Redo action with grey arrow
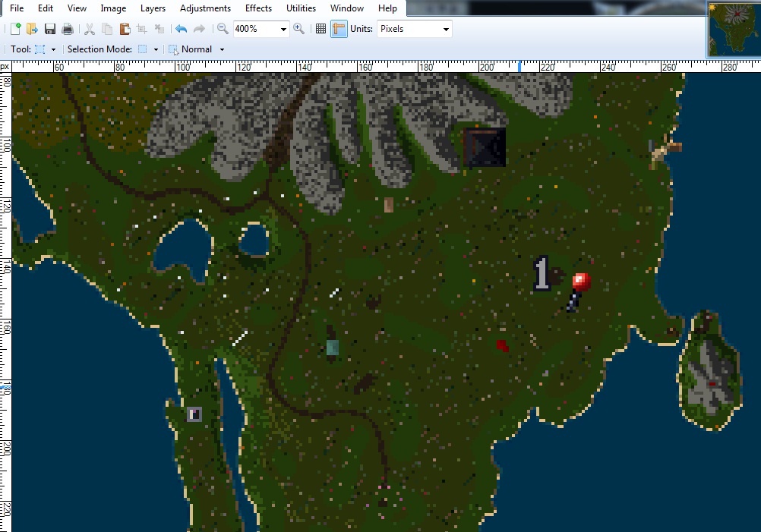 point(199,29)
